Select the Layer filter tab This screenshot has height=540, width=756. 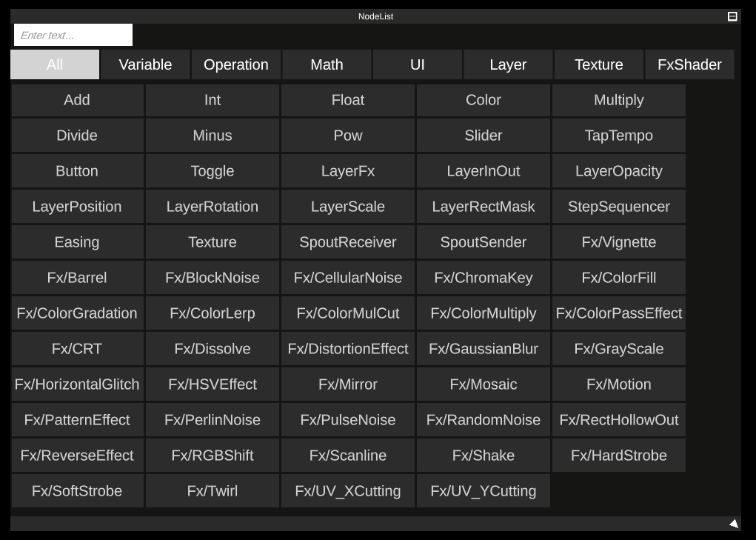(x=508, y=64)
